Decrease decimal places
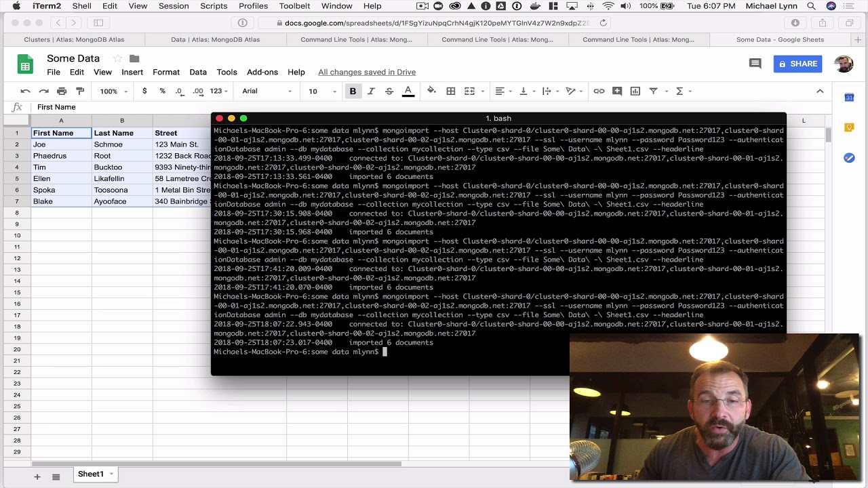The width and height of the screenshot is (868, 488). click(x=179, y=91)
